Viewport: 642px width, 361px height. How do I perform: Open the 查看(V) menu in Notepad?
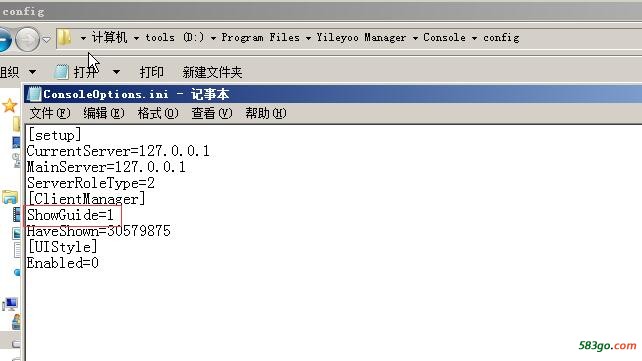click(x=212, y=113)
